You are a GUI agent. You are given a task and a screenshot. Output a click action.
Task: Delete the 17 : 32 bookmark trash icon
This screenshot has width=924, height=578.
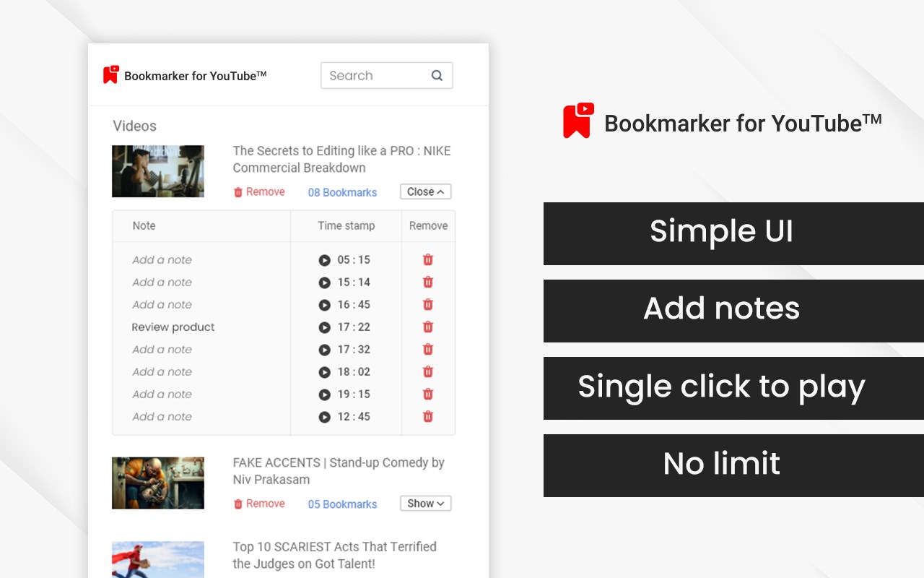click(428, 349)
